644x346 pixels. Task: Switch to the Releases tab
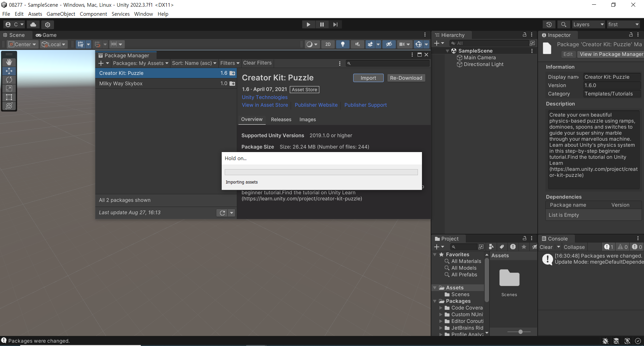[281, 120]
